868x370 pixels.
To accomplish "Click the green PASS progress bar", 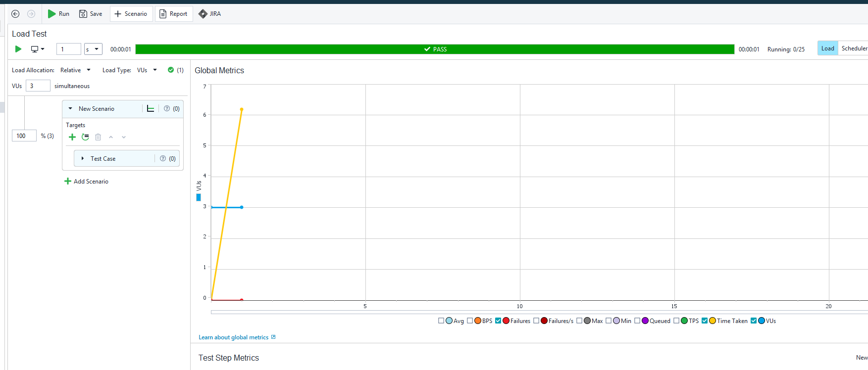I will coord(434,49).
